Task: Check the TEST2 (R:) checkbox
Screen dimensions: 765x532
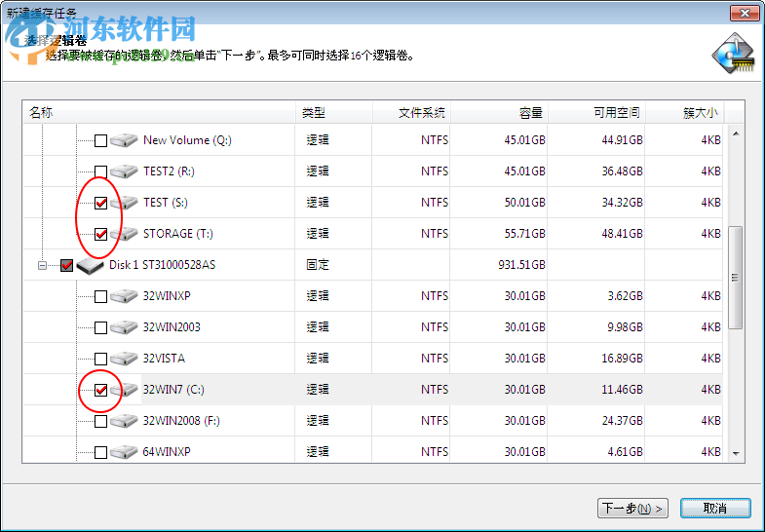Action: point(100,171)
